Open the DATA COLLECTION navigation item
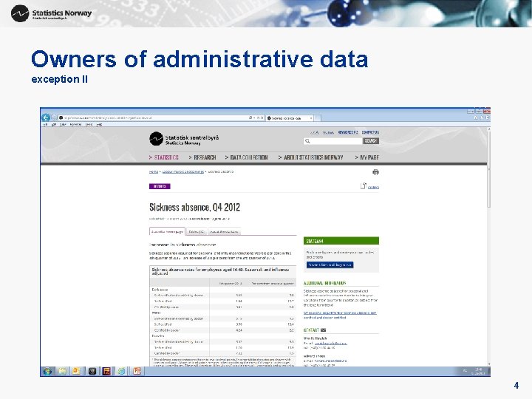This screenshot has height=399, width=532. coord(246,157)
